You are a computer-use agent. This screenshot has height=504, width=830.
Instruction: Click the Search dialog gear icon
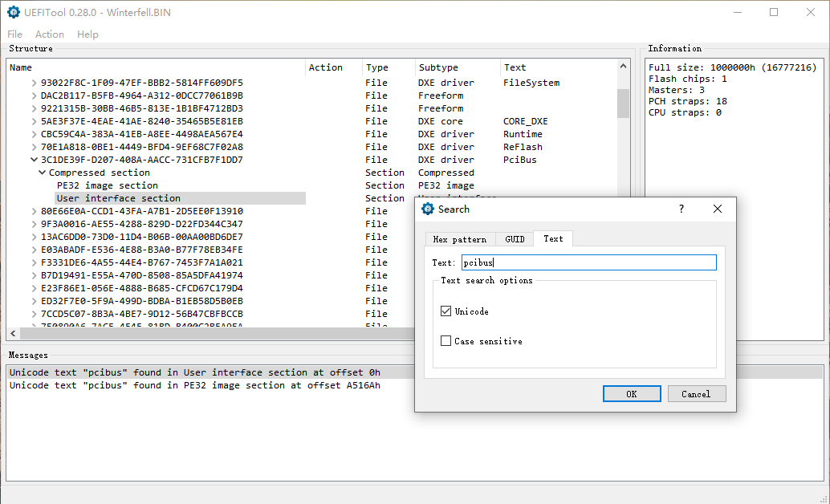pos(427,209)
